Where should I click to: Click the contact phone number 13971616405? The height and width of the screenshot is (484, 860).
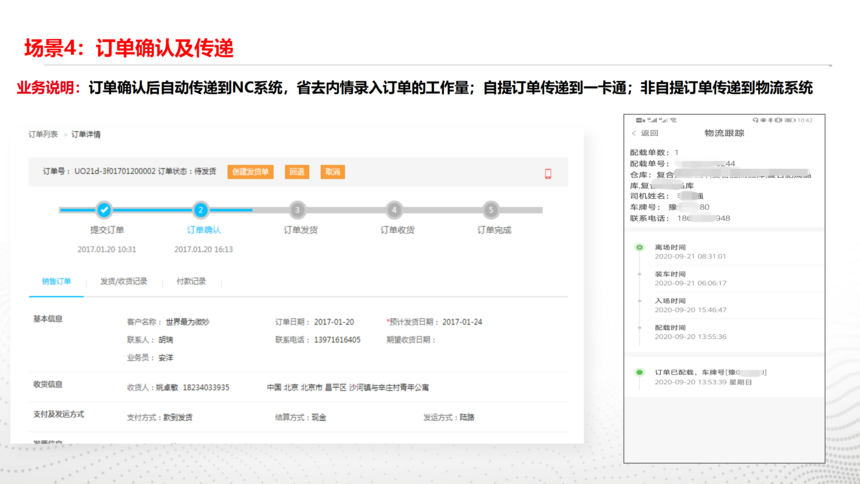[x=333, y=340]
